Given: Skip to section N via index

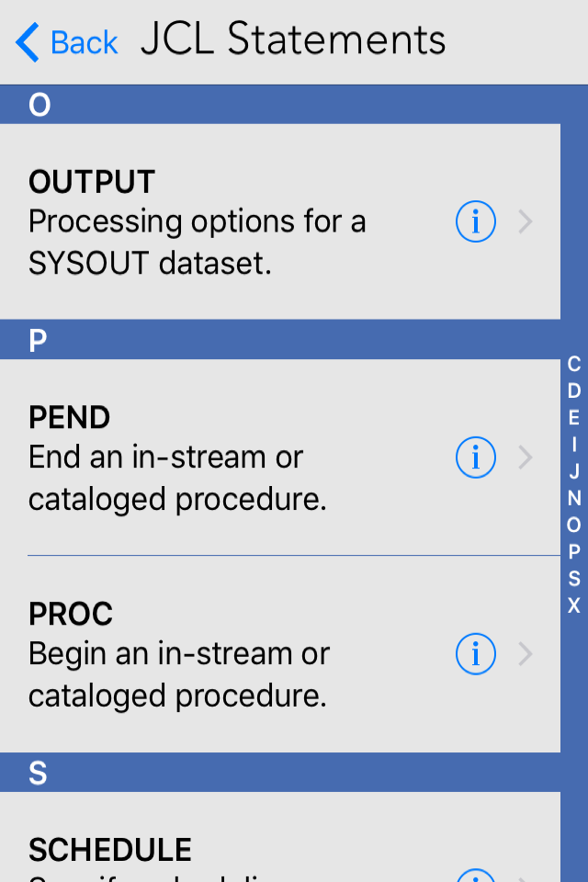Looking at the screenshot, I should [x=574, y=498].
